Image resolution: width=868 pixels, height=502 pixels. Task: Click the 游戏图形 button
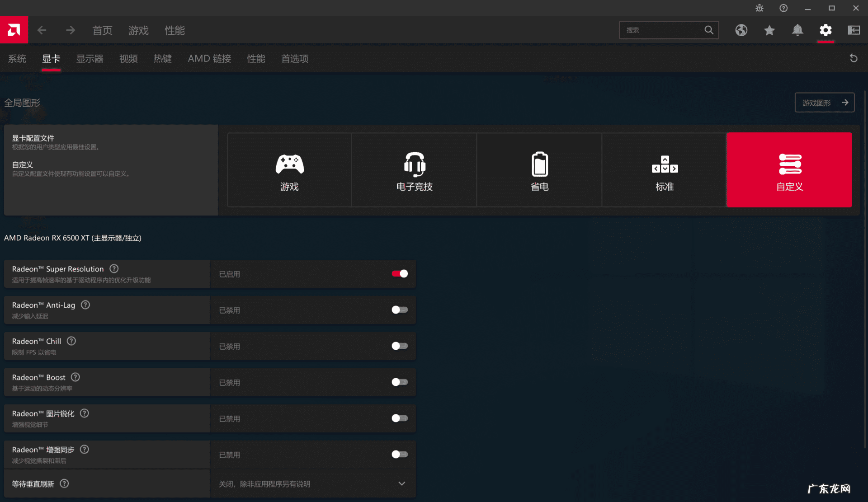point(824,103)
